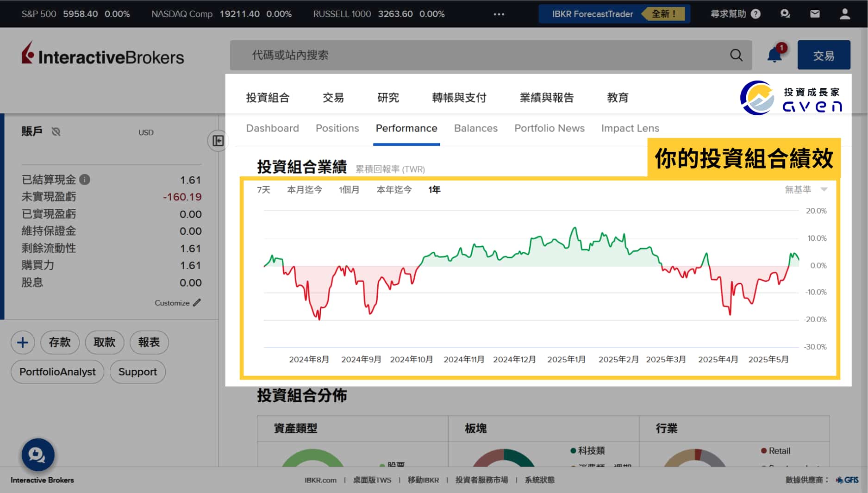Image resolution: width=868 pixels, height=493 pixels.
Task: Click the Retail legend entry
Action: click(x=776, y=450)
